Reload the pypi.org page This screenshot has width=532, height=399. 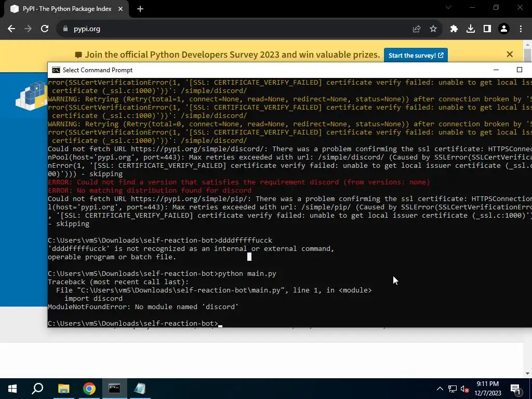click(x=45, y=29)
